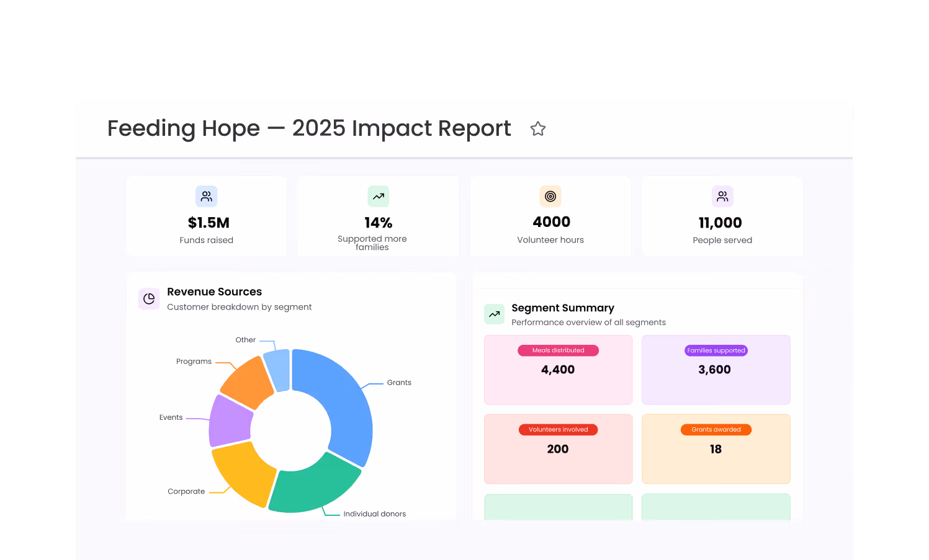
Task: Click the Grants awarded badge
Action: (716, 430)
